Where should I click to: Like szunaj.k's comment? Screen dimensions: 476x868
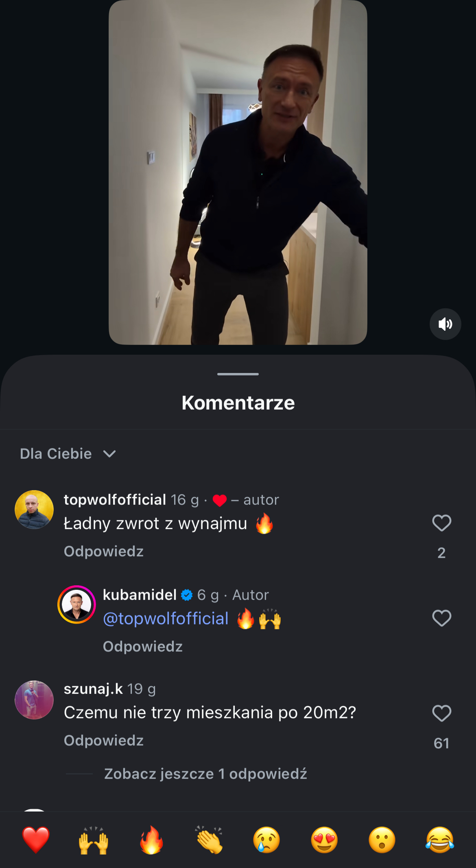point(441,713)
